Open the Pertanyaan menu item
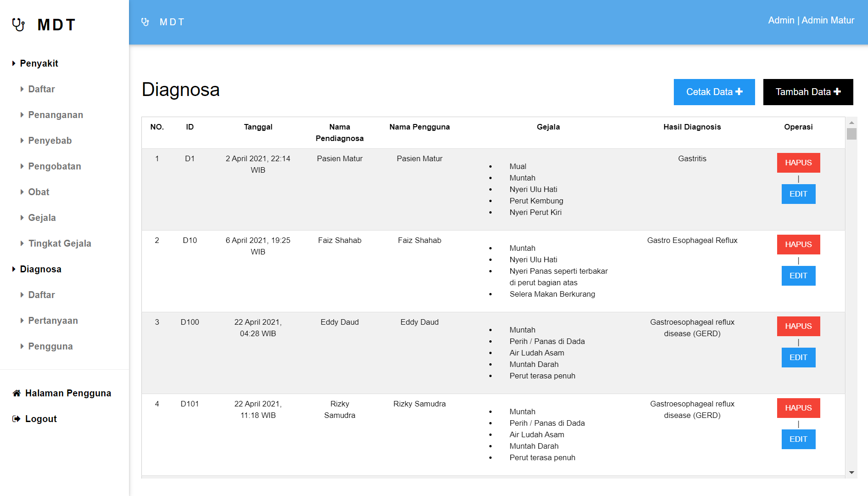The width and height of the screenshot is (868, 496). (x=53, y=321)
